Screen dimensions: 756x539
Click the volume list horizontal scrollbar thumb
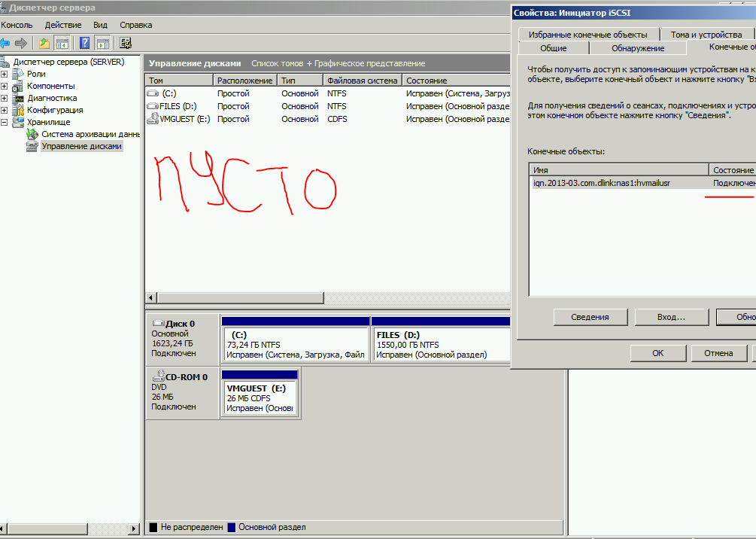pos(241,297)
